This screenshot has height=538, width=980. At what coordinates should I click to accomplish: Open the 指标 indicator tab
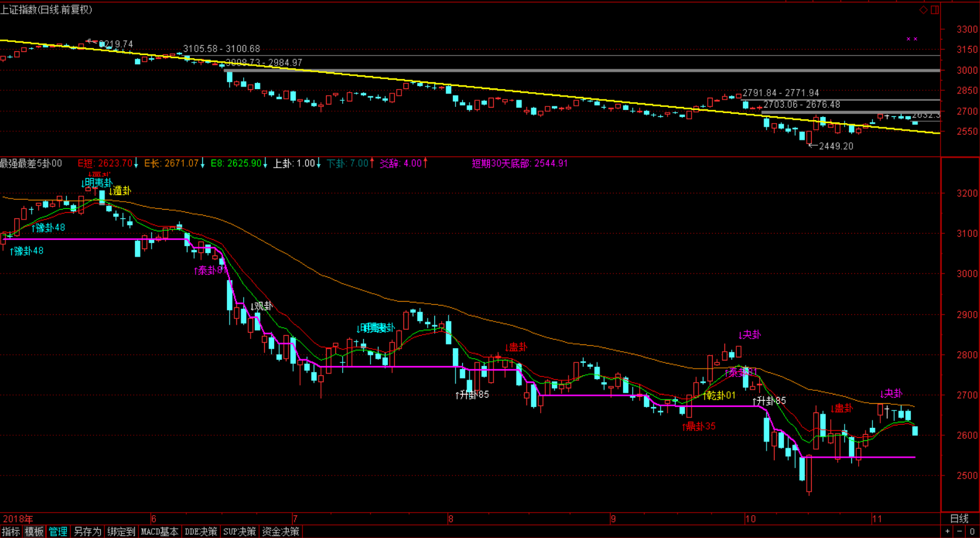tap(11, 532)
